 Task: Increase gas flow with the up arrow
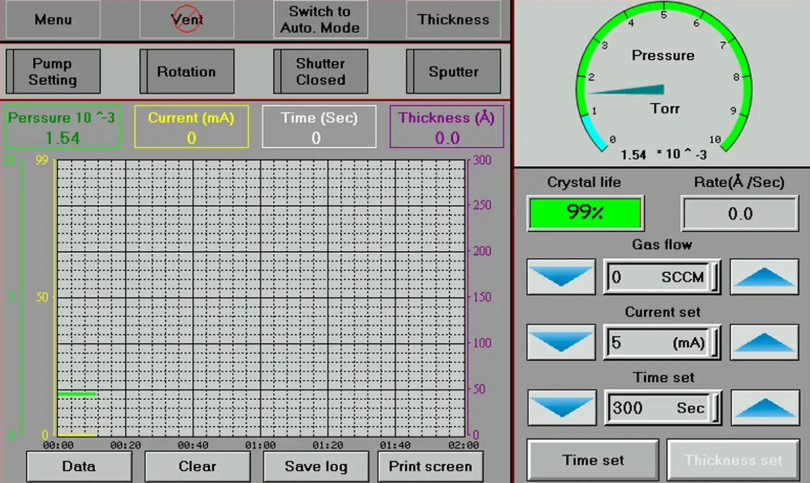click(764, 277)
